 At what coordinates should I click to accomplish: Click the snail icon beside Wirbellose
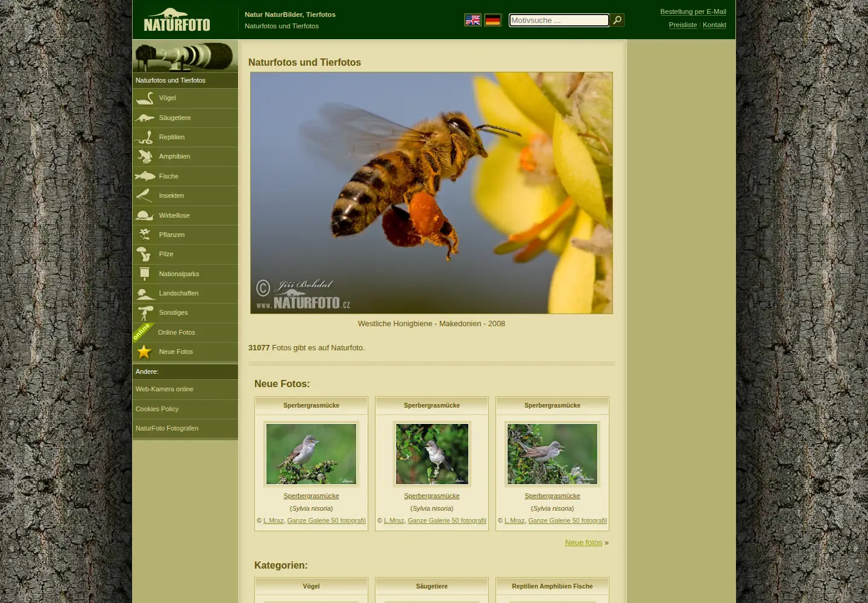click(x=145, y=215)
